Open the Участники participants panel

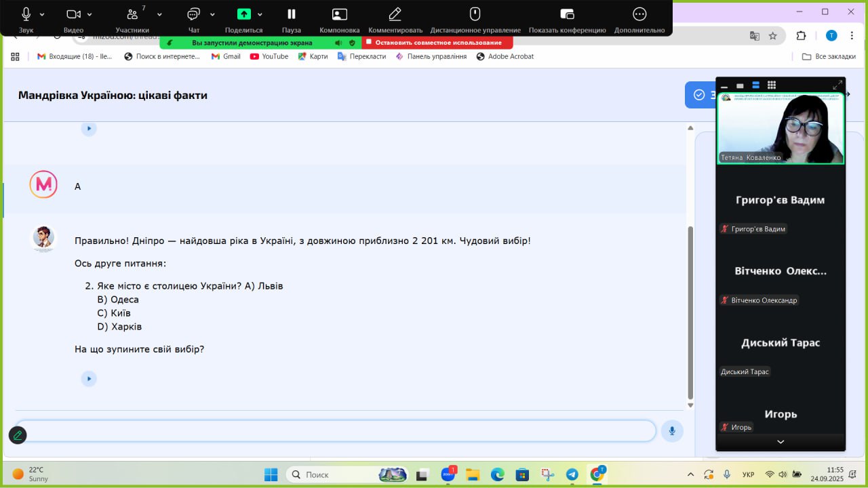tap(132, 15)
